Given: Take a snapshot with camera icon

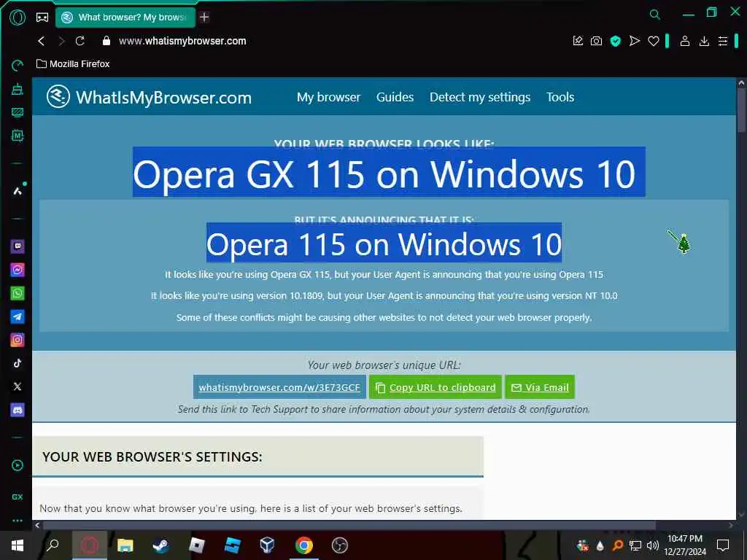Looking at the screenshot, I should 596,41.
